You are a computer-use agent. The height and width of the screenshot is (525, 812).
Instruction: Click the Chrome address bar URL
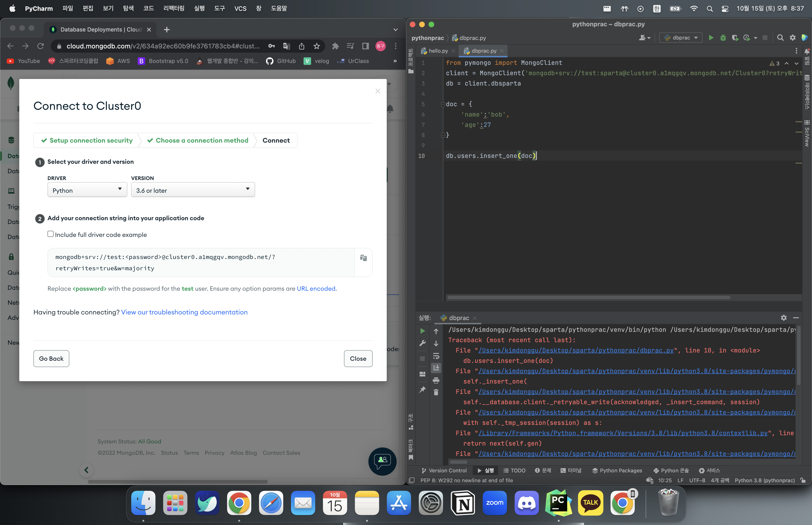point(163,46)
